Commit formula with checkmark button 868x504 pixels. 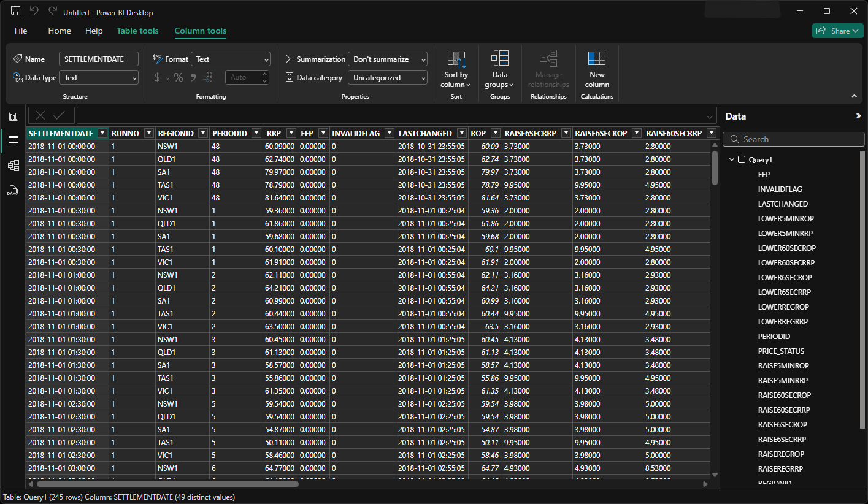(x=59, y=115)
